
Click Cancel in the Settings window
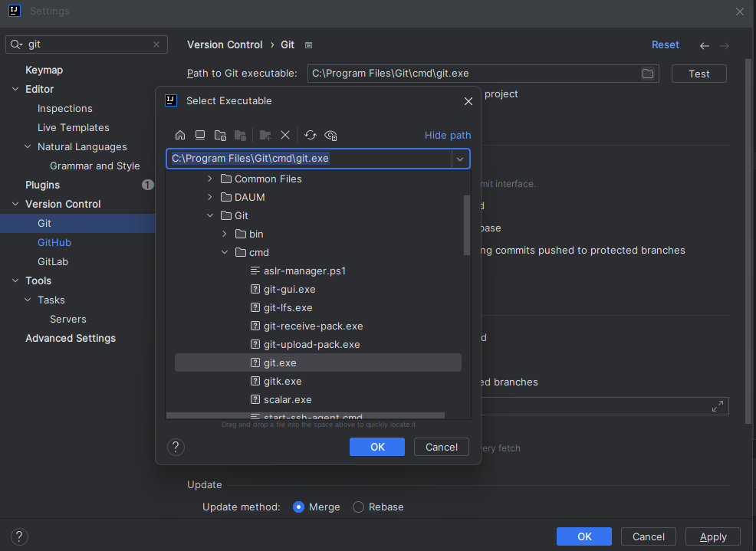[648, 536]
